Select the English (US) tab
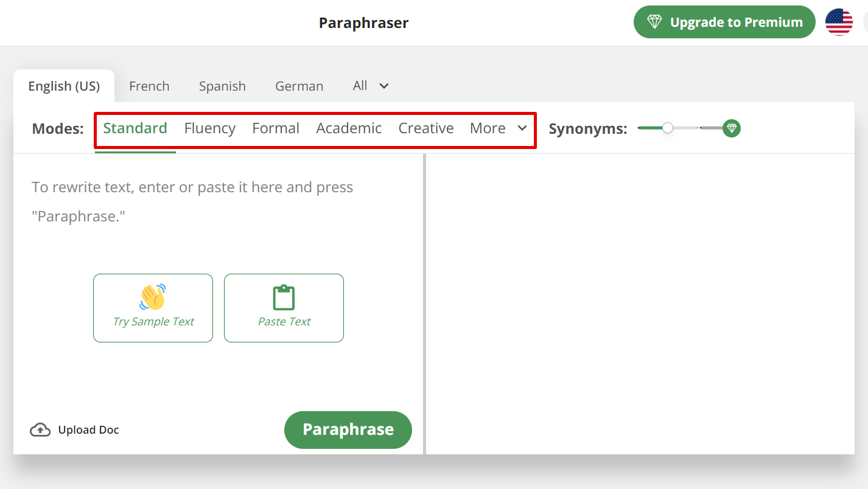Image resolution: width=868 pixels, height=489 pixels. coord(64,86)
